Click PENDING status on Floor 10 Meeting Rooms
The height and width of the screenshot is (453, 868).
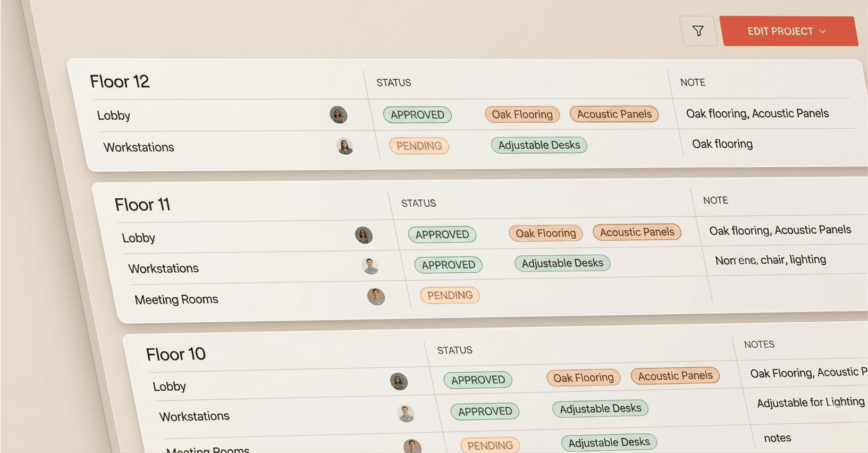click(490, 446)
